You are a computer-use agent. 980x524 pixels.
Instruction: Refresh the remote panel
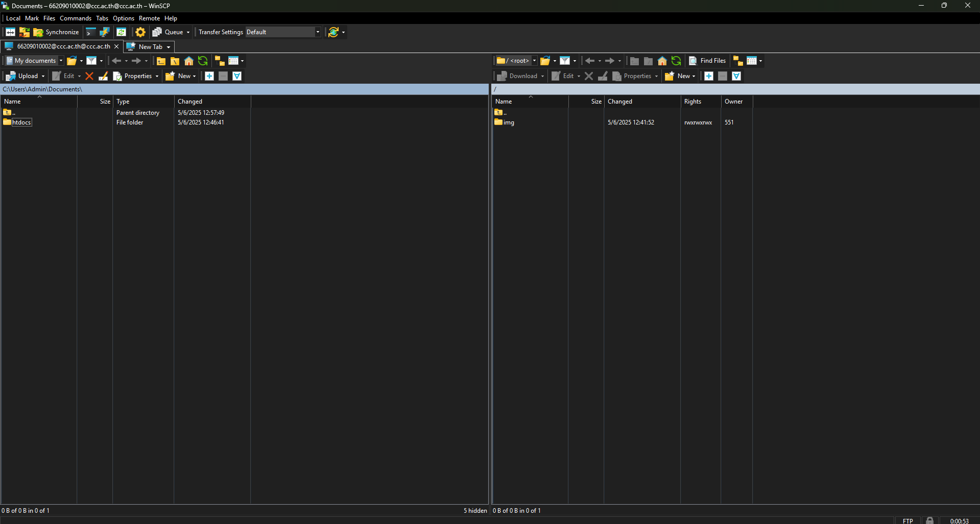(676, 61)
